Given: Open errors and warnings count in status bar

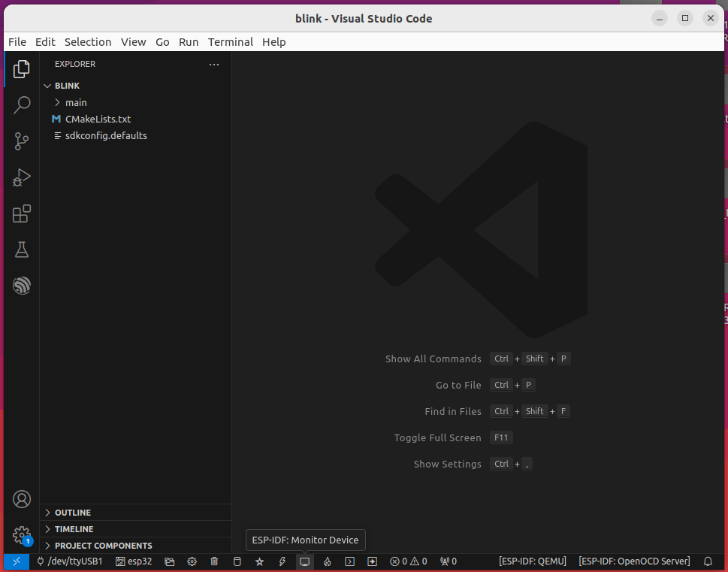Looking at the screenshot, I should coord(408,561).
